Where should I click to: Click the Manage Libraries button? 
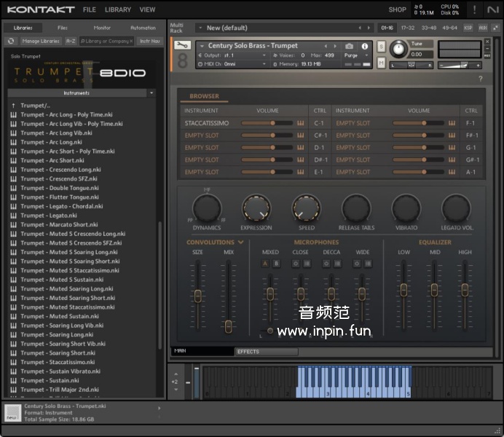(x=41, y=42)
